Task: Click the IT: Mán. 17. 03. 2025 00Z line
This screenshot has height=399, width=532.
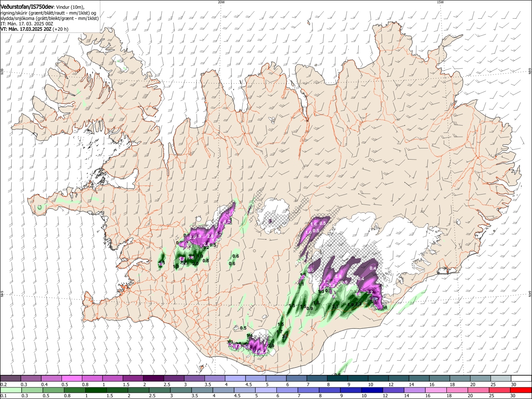Action: 27,24
